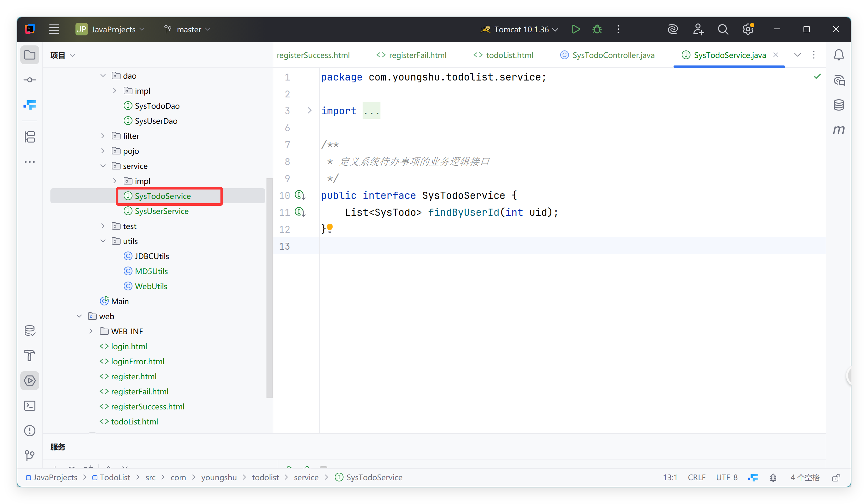Toggle the read-only lock in status bar
The height and width of the screenshot is (504, 868).
pyautogui.click(x=836, y=477)
